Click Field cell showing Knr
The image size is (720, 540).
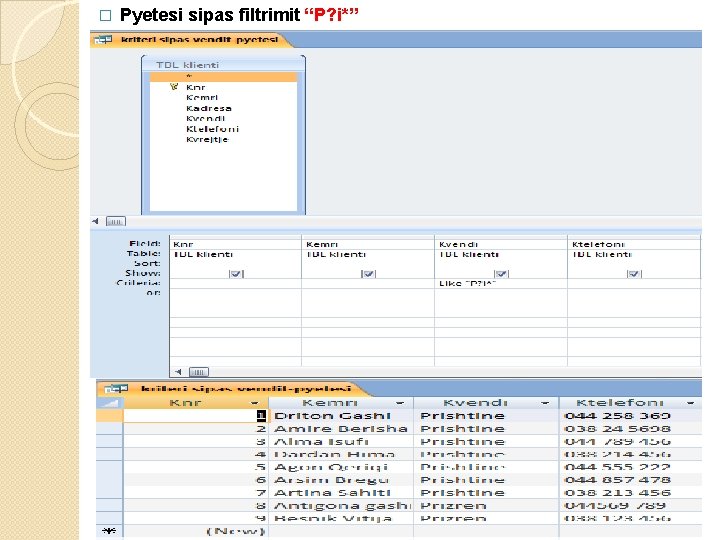236,244
